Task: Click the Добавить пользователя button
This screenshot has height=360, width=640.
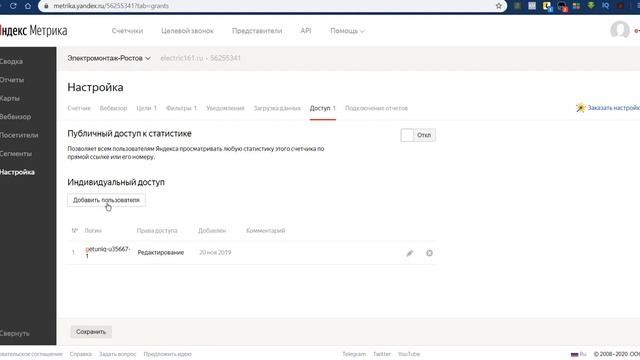Action: (x=106, y=200)
